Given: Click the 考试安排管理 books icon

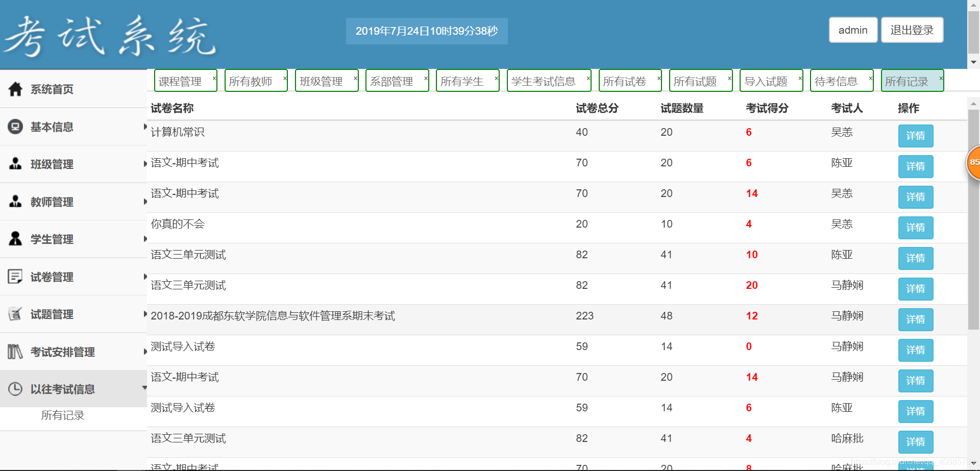Looking at the screenshot, I should point(15,352).
